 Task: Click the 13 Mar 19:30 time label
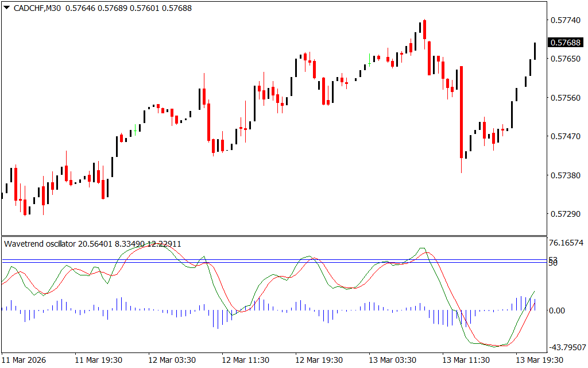point(540,360)
